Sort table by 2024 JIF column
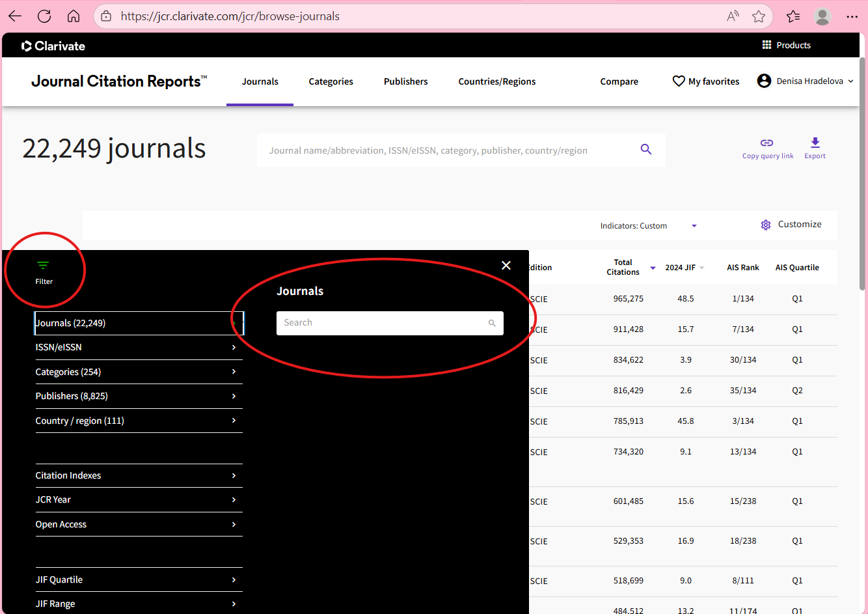 681,268
